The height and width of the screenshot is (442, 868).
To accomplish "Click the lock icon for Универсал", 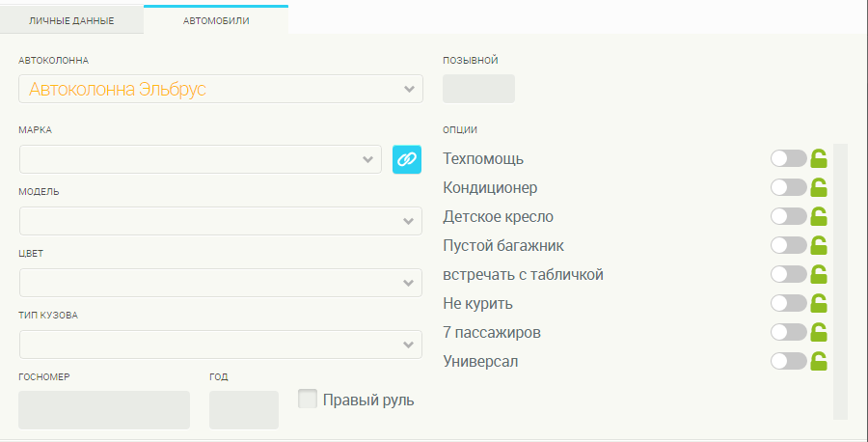I will (x=819, y=361).
